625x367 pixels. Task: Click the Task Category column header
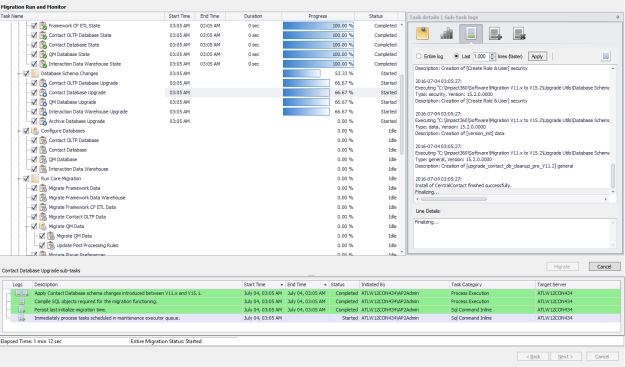(492, 285)
